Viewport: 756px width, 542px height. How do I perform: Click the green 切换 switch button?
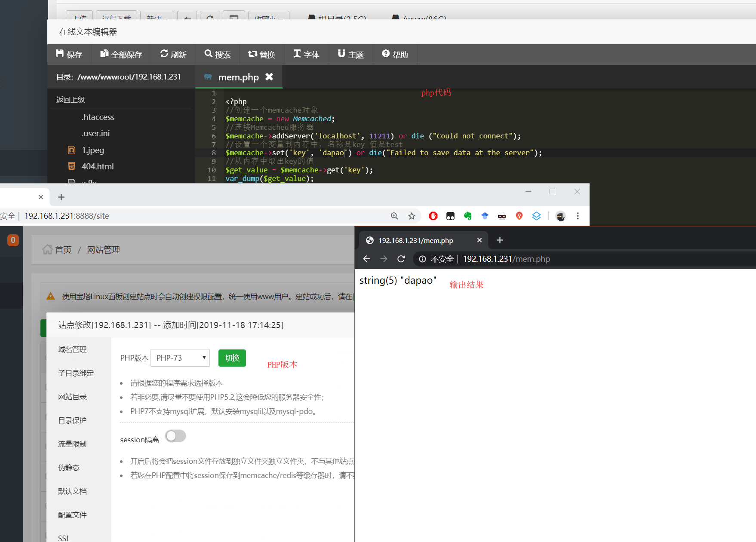(232, 358)
